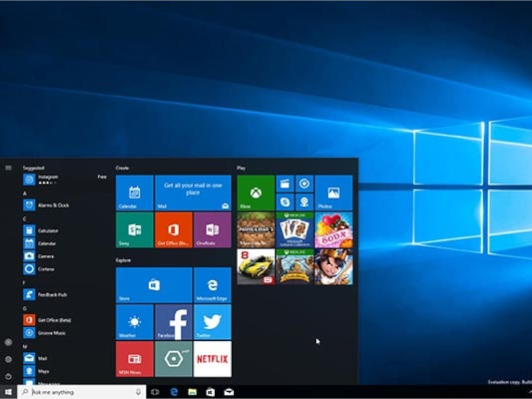Open Microsoft Edge from the taskbar
The width and height of the screenshot is (532, 399).
(x=174, y=392)
